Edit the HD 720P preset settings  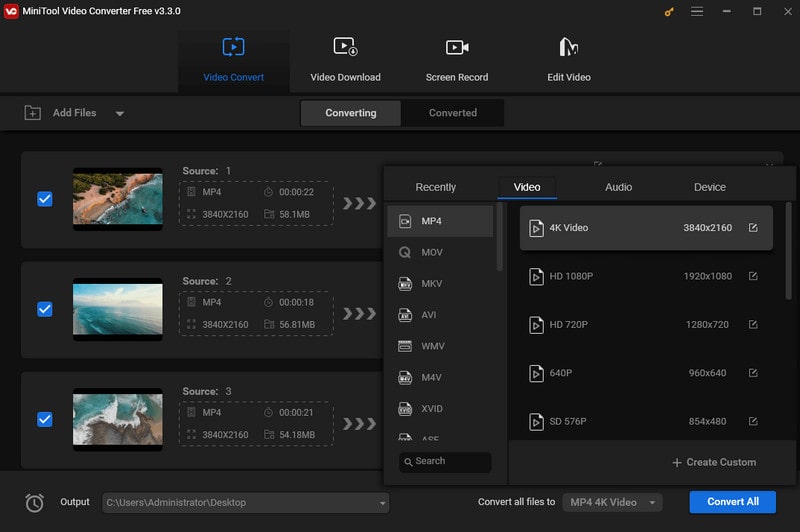(x=753, y=324)
